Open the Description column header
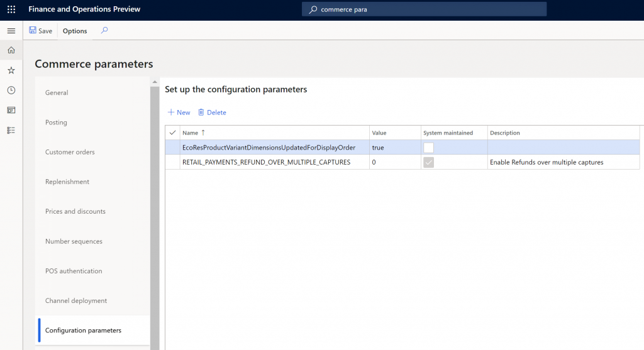 click(563, 133)
